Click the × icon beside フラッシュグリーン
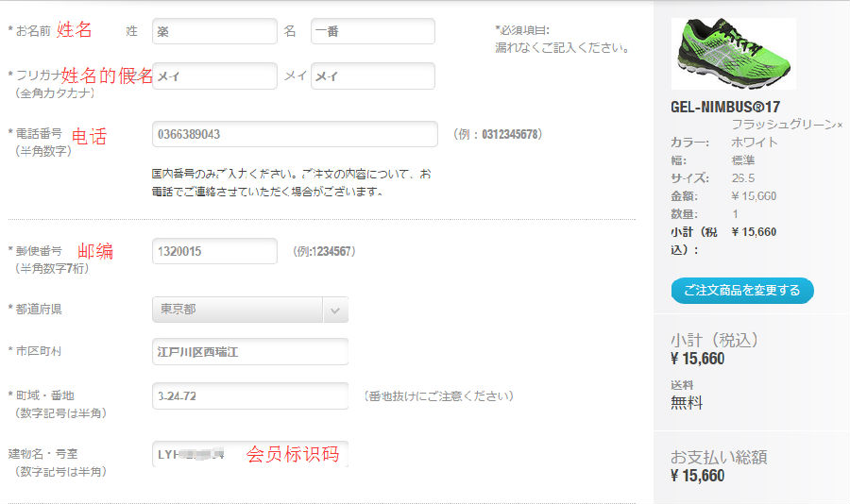This screenshot has width=850, height=504. (x=839, y=125)
